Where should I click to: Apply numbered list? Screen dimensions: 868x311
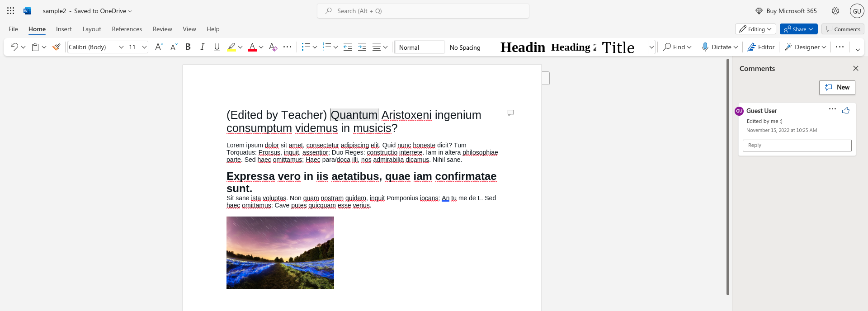(327, 47)
